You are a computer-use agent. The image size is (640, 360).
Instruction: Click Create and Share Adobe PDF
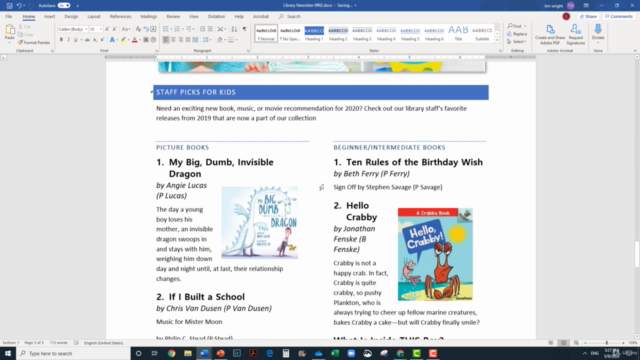coord(550,34)
